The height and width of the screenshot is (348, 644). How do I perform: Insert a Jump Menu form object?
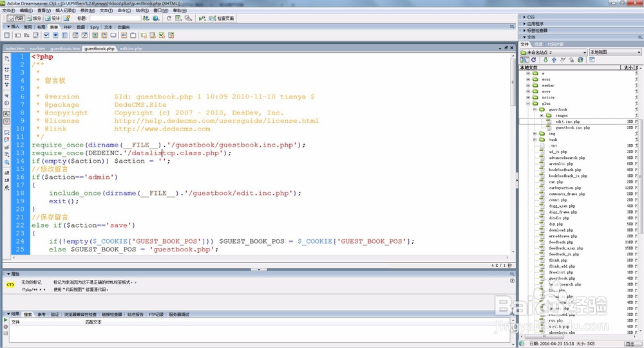click(x=84, y=36)
